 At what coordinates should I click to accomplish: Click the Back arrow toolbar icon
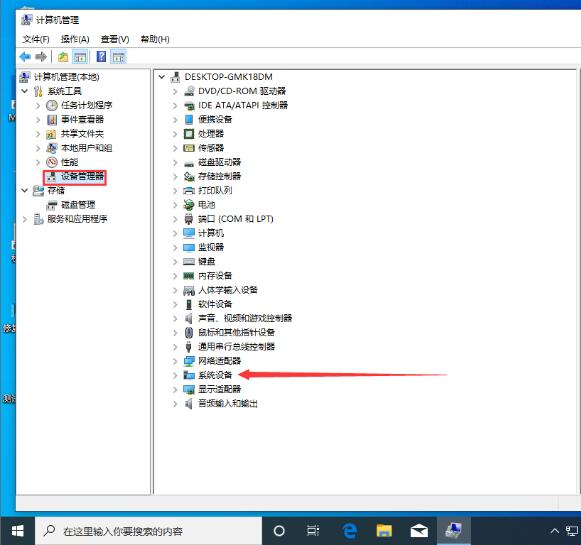coord(25,57)
